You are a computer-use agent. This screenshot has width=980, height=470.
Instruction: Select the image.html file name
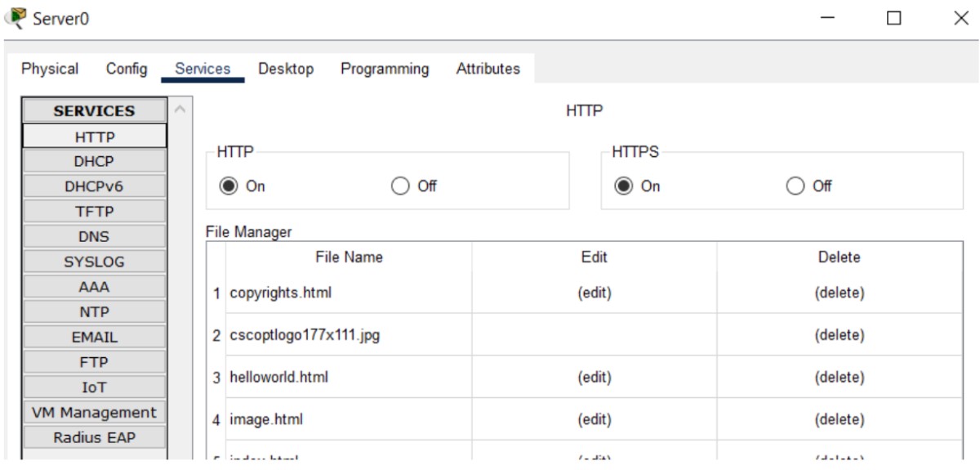(x=266, y=420)
